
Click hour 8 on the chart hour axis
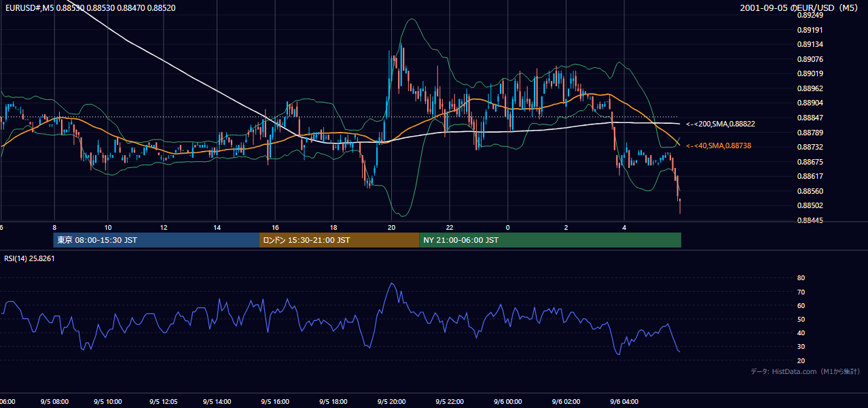(54, 227)
